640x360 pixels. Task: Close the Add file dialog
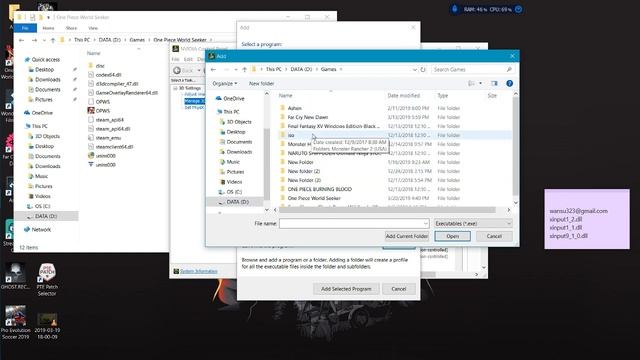click(512, 56)
